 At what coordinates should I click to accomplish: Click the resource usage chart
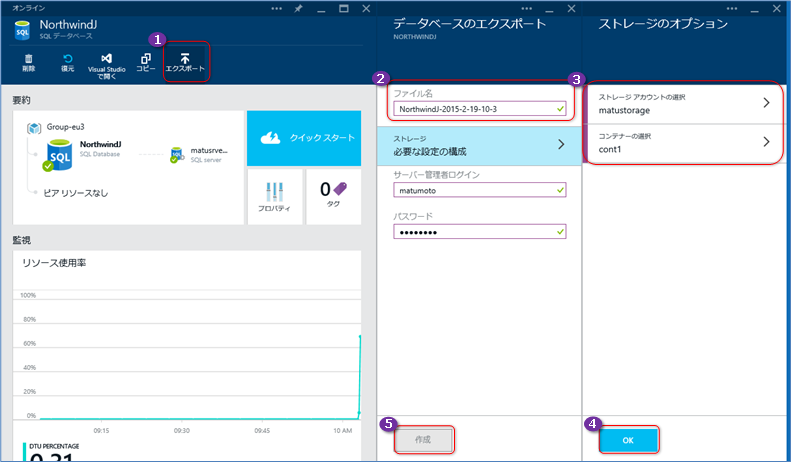tap(187, 355)
